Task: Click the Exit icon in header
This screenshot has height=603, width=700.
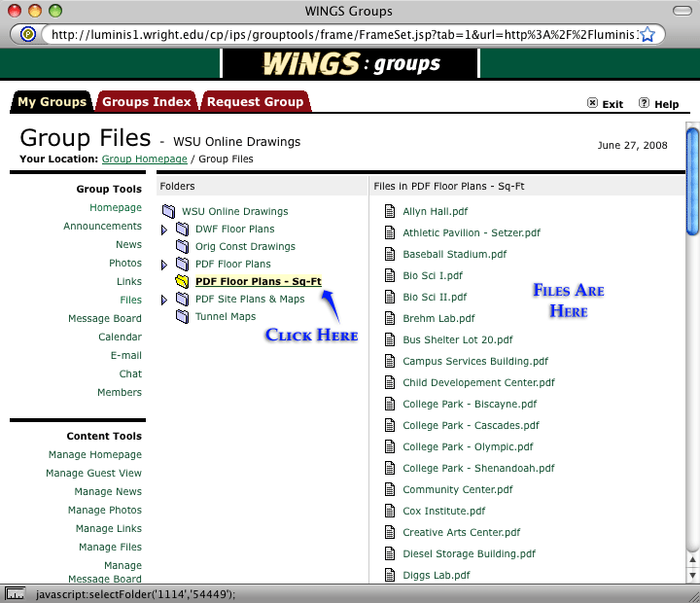Action: [593, 104]
